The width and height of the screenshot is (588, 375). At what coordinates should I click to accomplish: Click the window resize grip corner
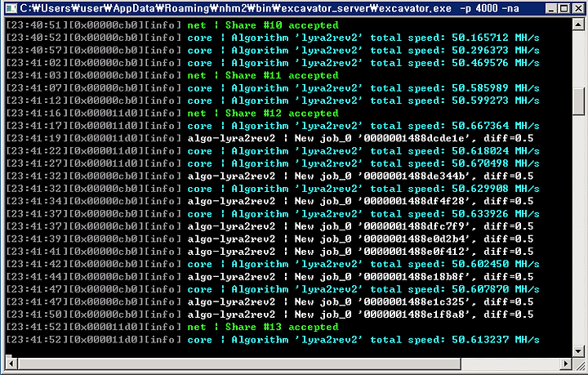(x=578, y=364)
